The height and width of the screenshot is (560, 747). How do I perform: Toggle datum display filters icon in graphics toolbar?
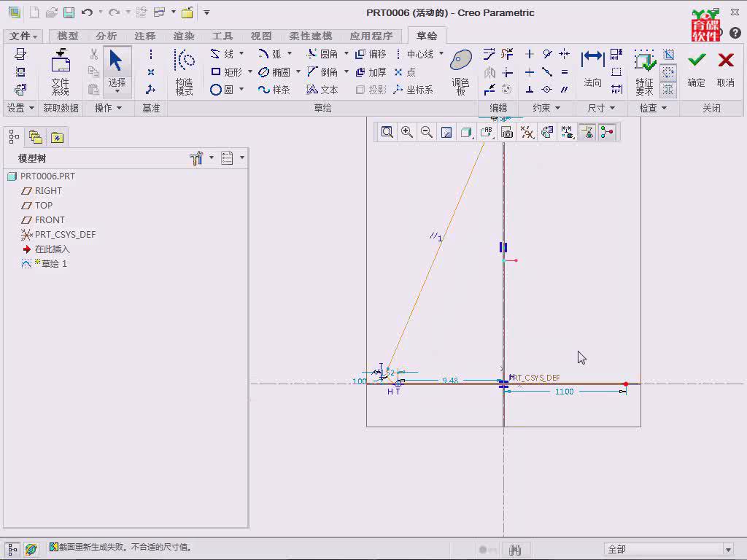click(527, 132)
